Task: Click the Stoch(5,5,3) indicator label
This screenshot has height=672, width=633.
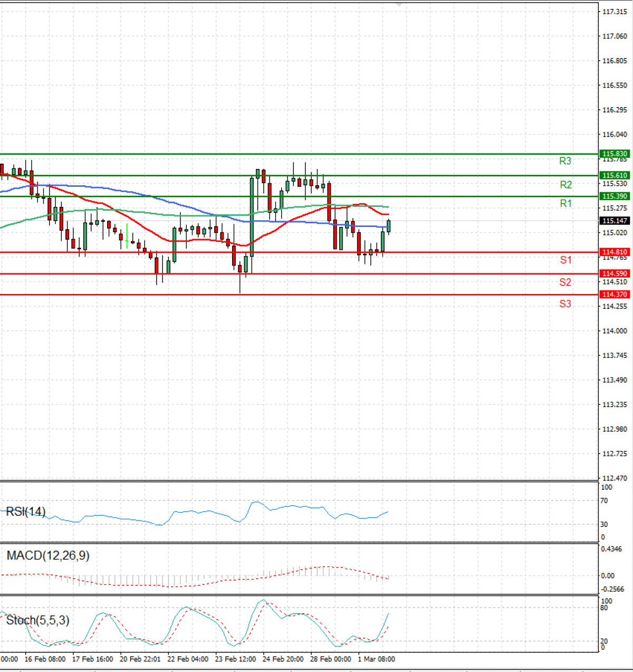Action: [37, 620]
